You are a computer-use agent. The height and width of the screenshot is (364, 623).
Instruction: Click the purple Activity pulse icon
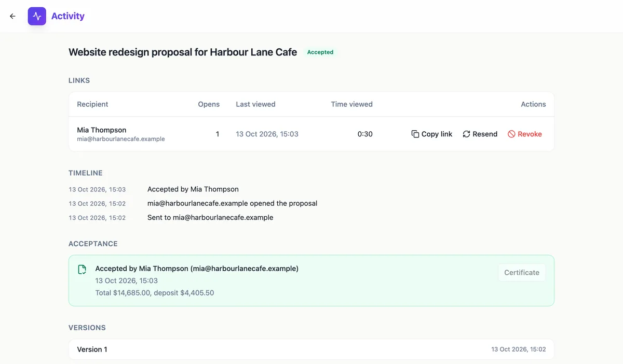point(37,16)
